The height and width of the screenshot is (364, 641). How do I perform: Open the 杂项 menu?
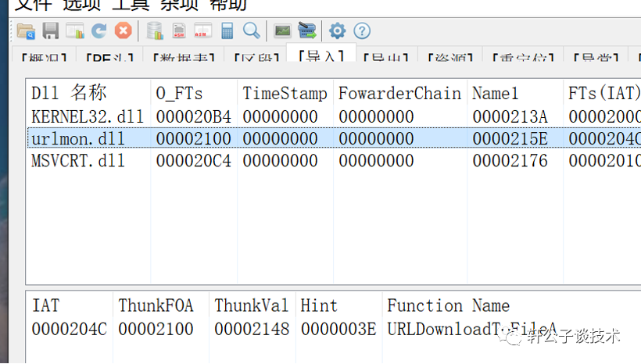point(179,5)
